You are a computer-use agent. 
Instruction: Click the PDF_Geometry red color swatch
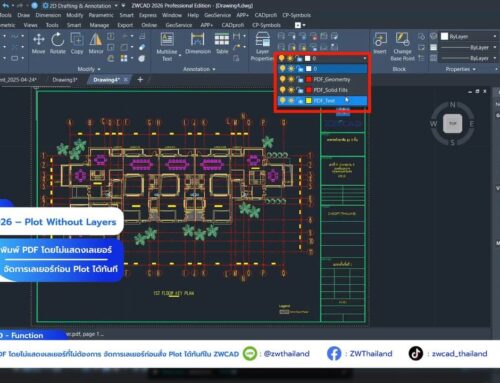point(309,79)
